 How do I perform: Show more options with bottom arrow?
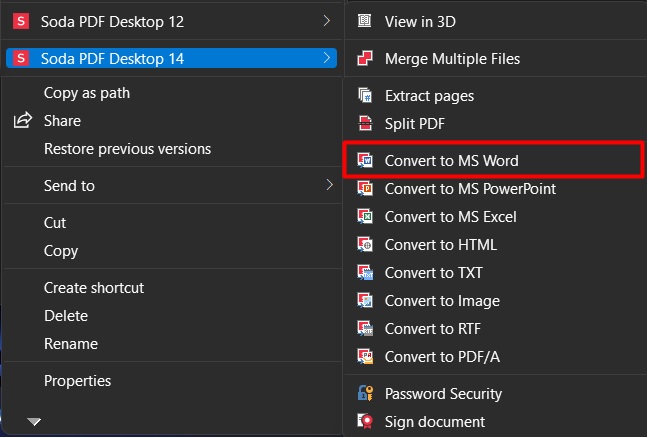pos(34,421)
